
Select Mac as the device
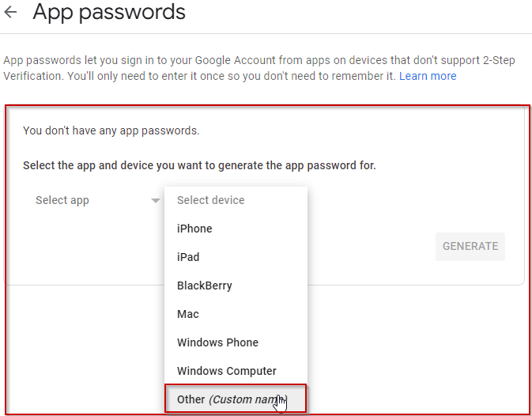pyautogui.click(x=188, y=314)
